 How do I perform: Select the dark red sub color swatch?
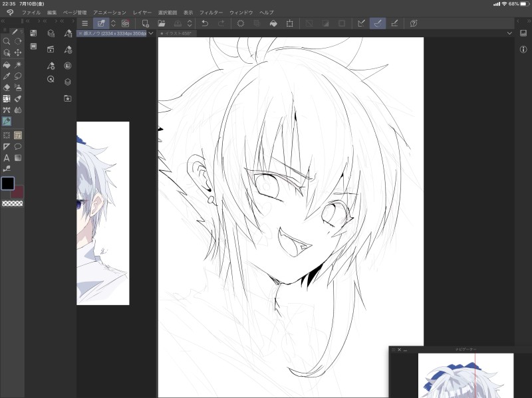coord(18,193)
